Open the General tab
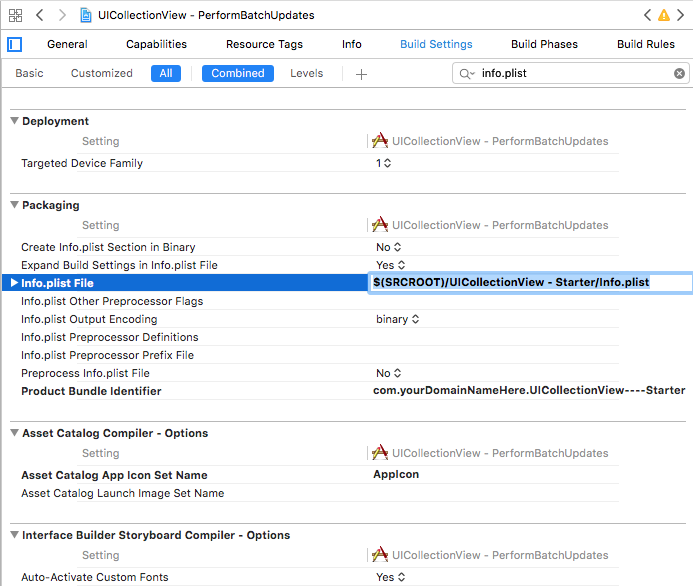Image resolution: width=693 pixels, height=586 pixels. click(x=67, y=44)
